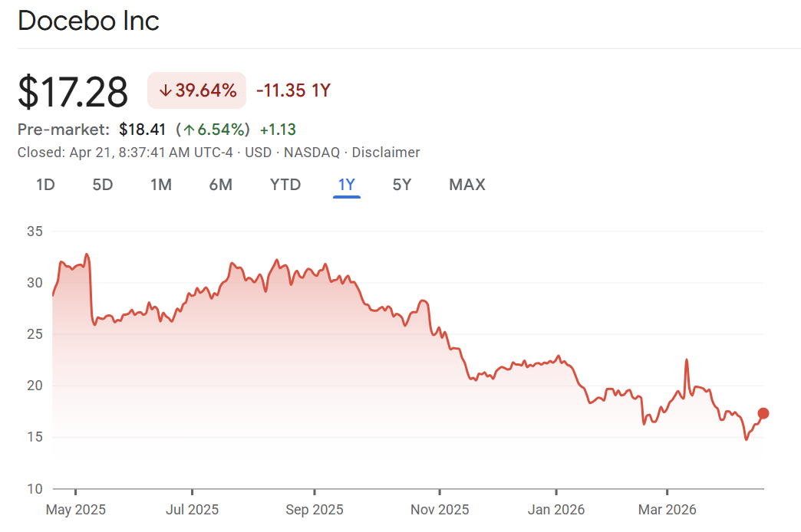The image size is (801, 532).
Task: Open the 1M chart range
Action: pyautogui.click(x=160, y=185)
